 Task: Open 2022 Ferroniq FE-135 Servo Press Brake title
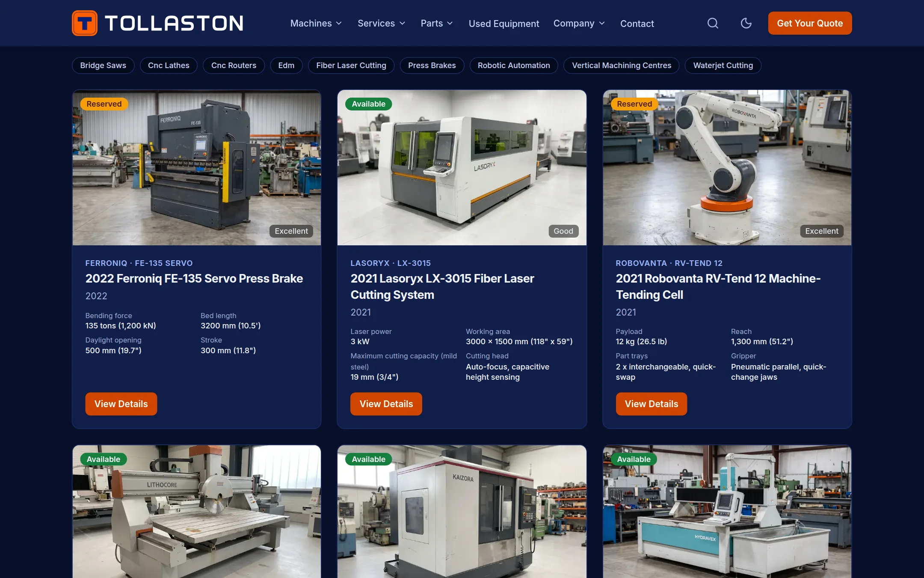[x=194, y=279]
